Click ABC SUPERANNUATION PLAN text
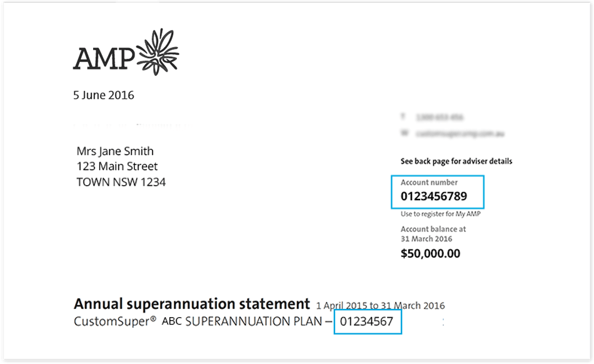The height and width of the screenshot is (364, 594). click(x=242, y=321)
